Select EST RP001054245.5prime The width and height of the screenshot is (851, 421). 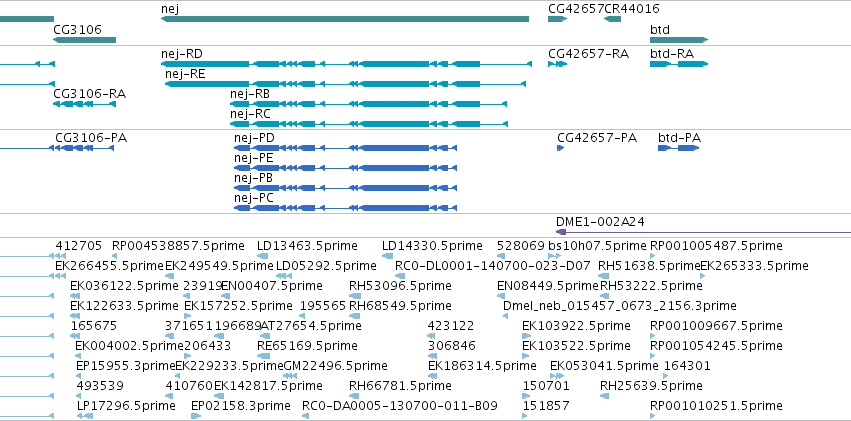[x=716, y=346]
